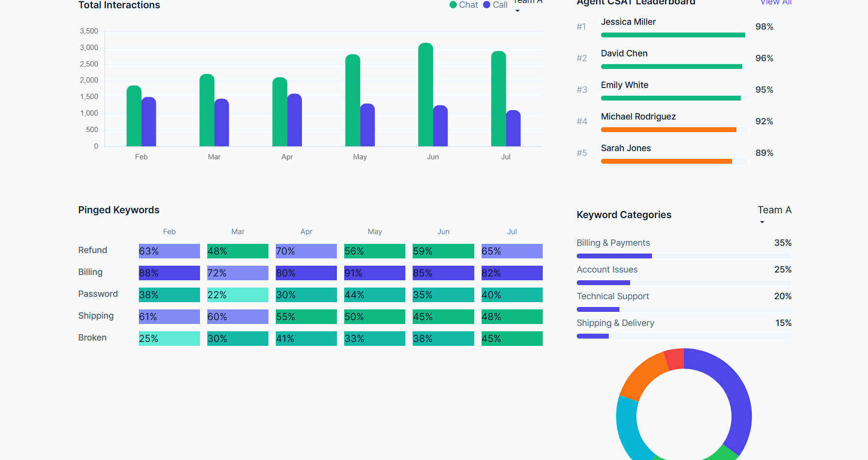Viewport: 868px width, 460px height.
Task: Select Jessica Miller in the leaderboard
Action: 628,22
